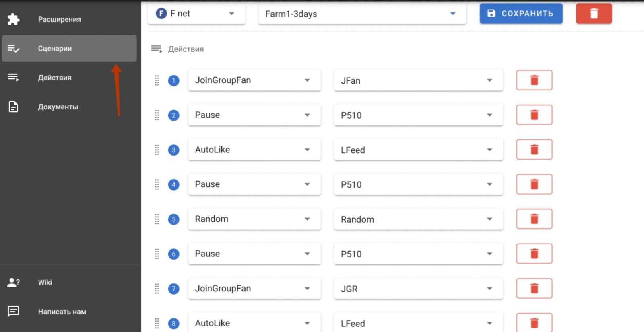Viewport: 644px width, 332px height.
Task: Click the step number 4 badge
Action: point(173,185)
